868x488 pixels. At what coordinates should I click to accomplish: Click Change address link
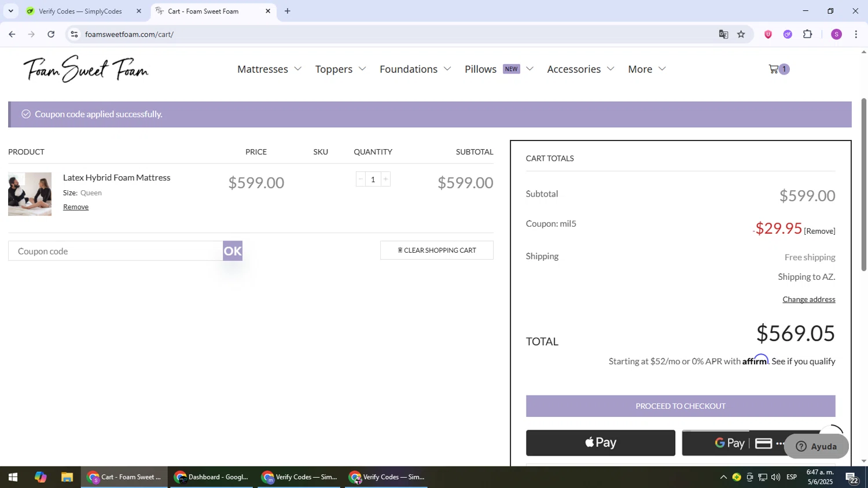(x=809, y=300)
